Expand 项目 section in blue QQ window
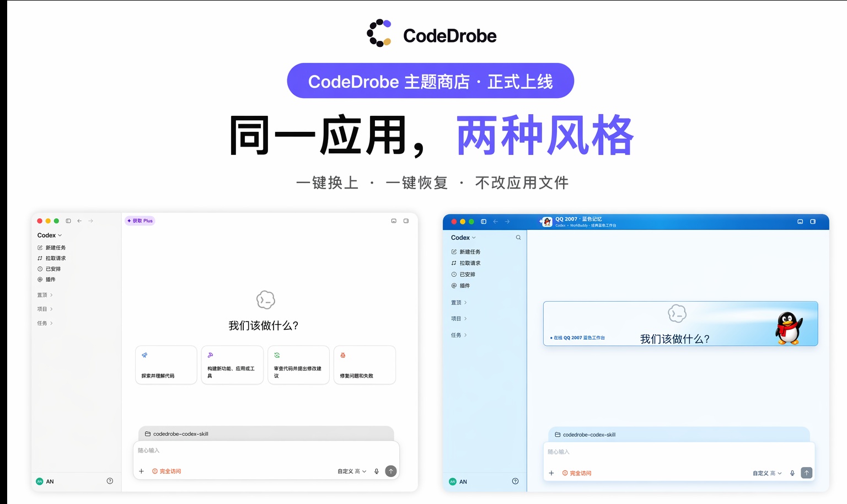This screenshot has width=847, height=504. tap(459, 319)
